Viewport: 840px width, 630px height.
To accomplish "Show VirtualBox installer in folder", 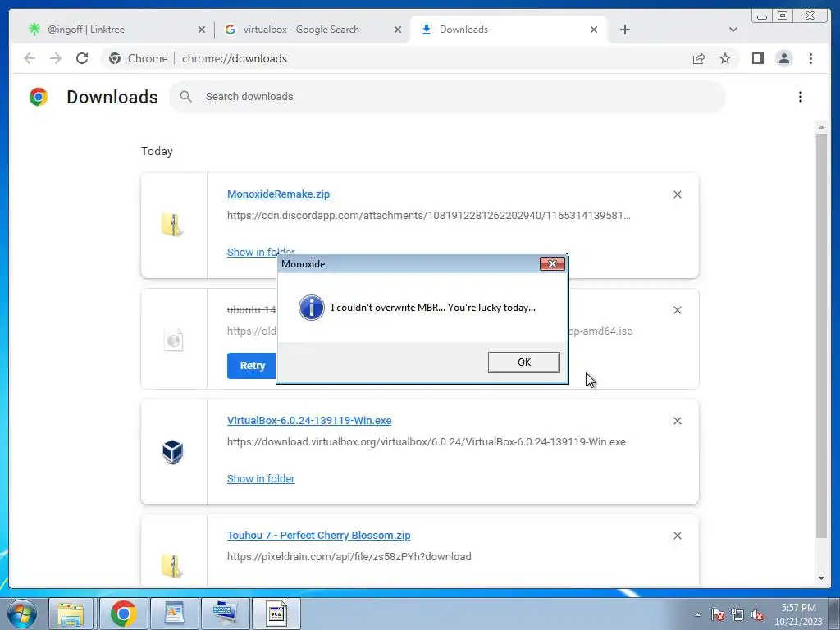I will [260, 478].
